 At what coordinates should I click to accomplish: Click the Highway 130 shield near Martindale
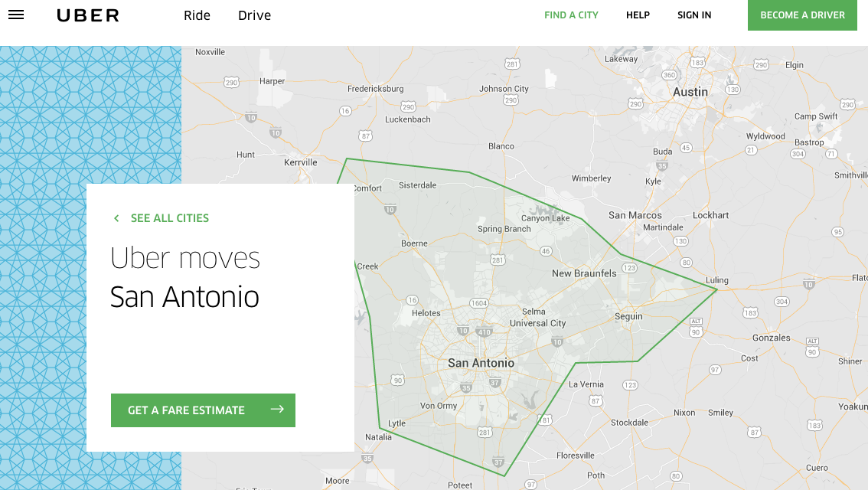(x=680, y=241)
